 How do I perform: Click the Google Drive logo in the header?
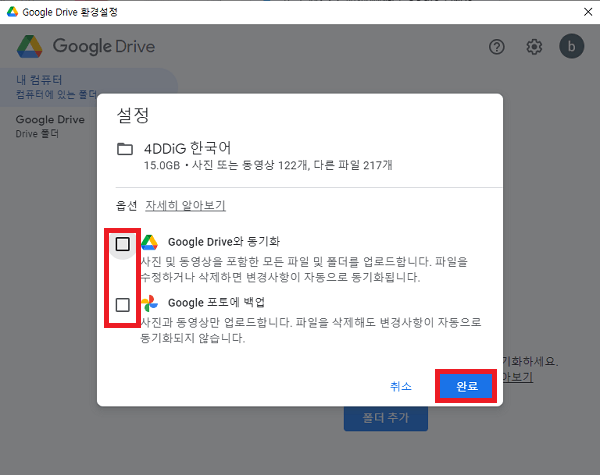coord(86,46)
